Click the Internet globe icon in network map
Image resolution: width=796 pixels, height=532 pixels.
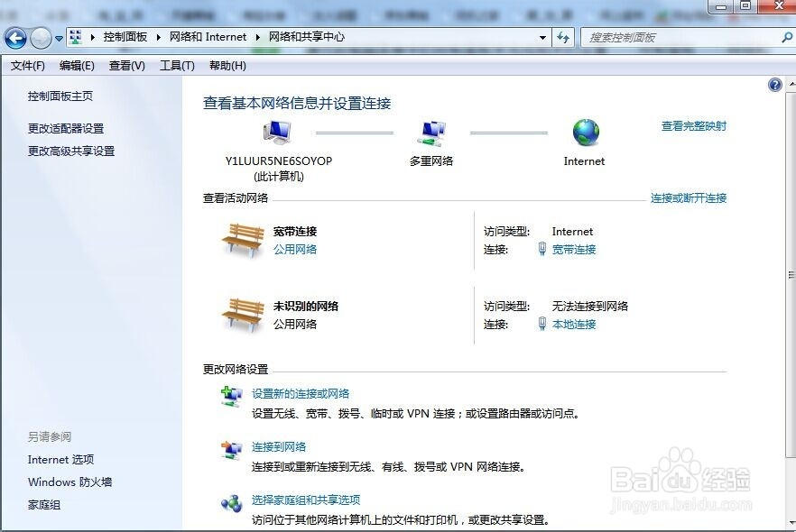click(584, 133)
